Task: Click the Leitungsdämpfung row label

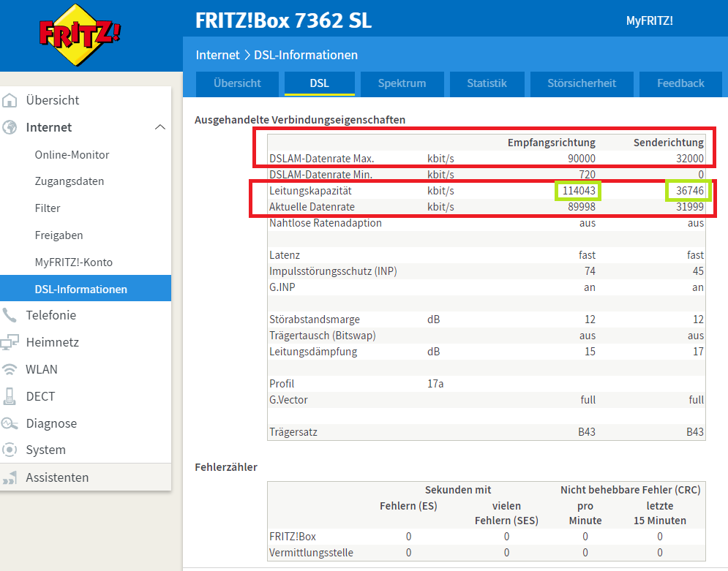Action: tap(313, 352)
